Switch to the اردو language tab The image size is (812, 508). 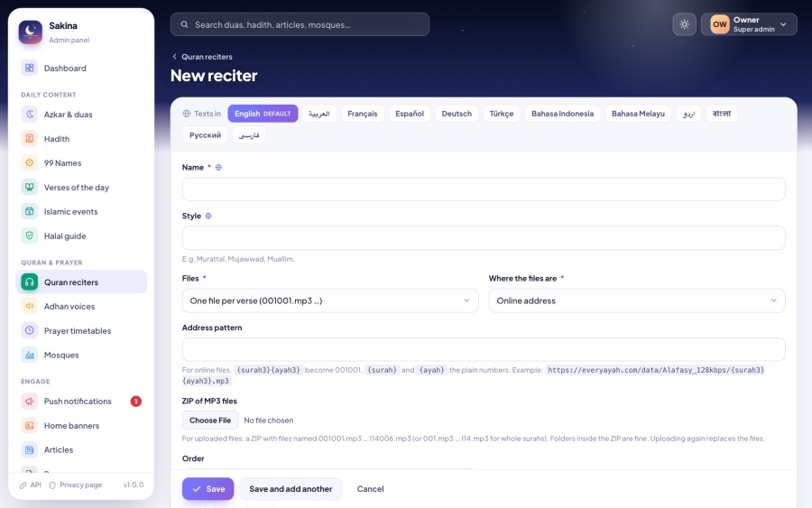pyautogui.click(x=688, y=114)
